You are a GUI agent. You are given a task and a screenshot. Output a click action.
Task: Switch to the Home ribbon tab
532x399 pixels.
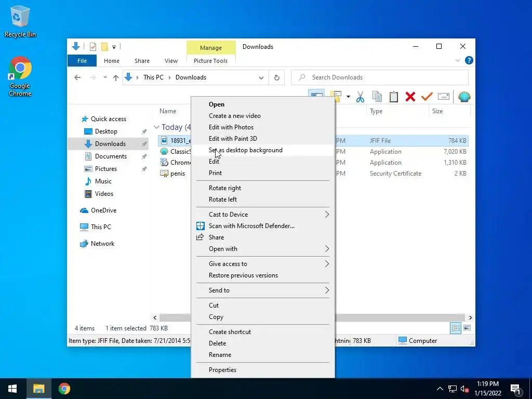coord(112,61)
